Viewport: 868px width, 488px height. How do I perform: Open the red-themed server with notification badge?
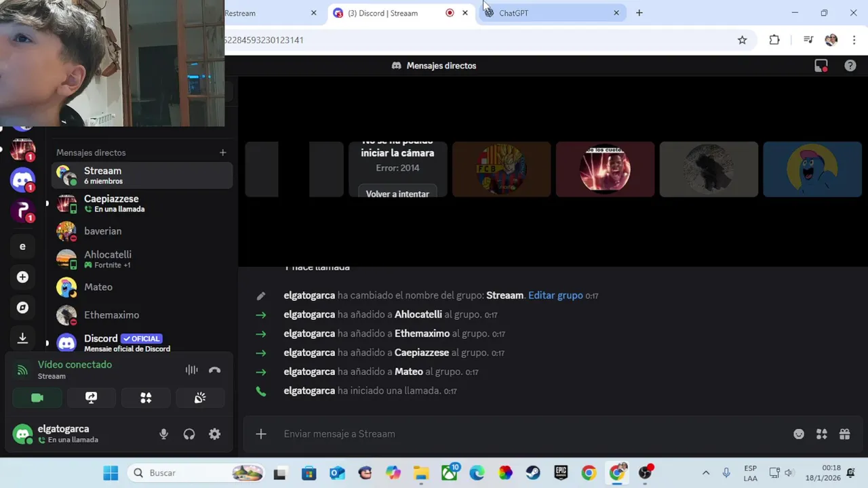click(x=22, y=149)
